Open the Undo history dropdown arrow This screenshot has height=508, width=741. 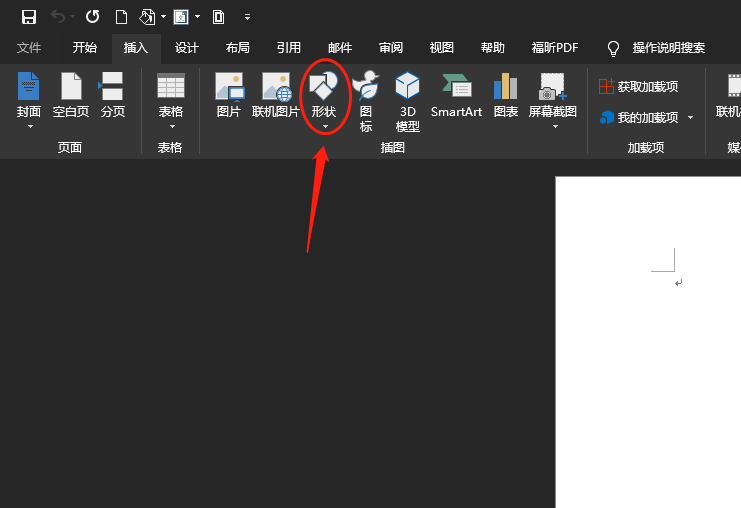[72, 17]
